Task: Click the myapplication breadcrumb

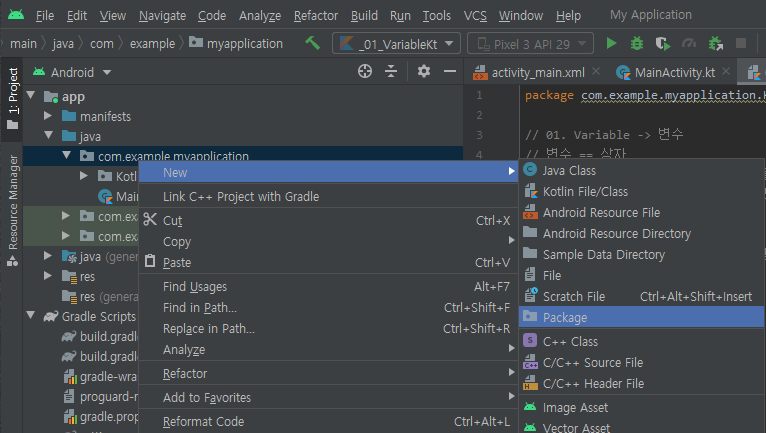Action: [236, 43]
